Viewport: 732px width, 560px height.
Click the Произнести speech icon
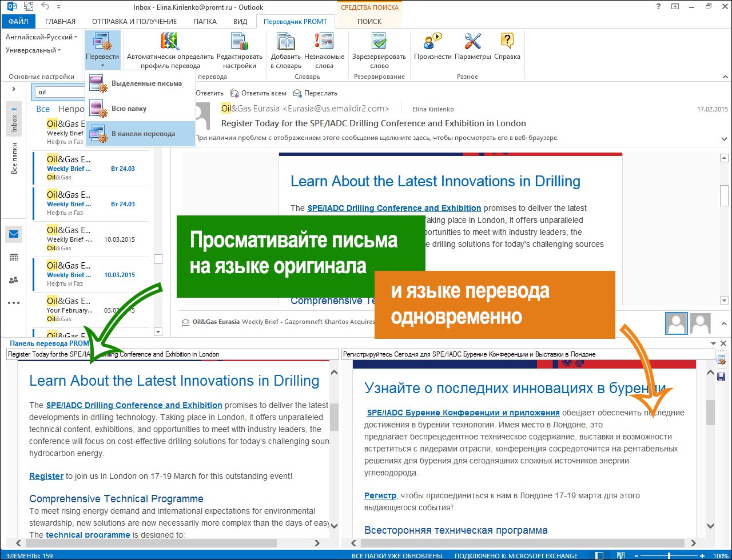coord(432,42)
